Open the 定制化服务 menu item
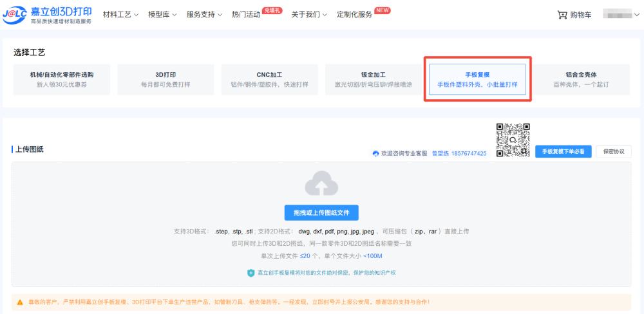Screen dimensions: 644x314 (354, 15)
